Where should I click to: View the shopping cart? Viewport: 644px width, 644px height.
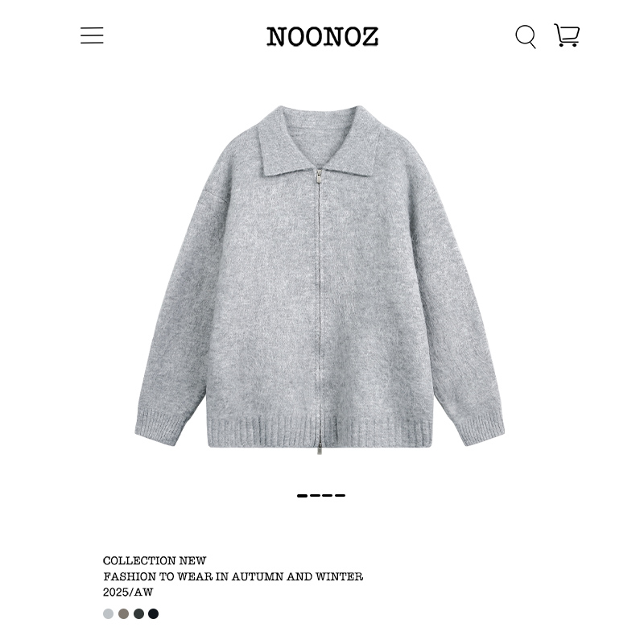[567, 35]
